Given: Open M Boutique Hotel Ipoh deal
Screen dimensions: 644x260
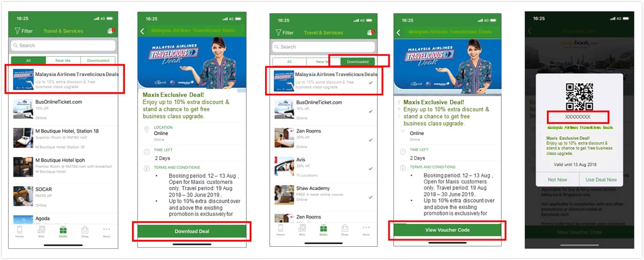Looking at the screenshot, I should 64,167.
